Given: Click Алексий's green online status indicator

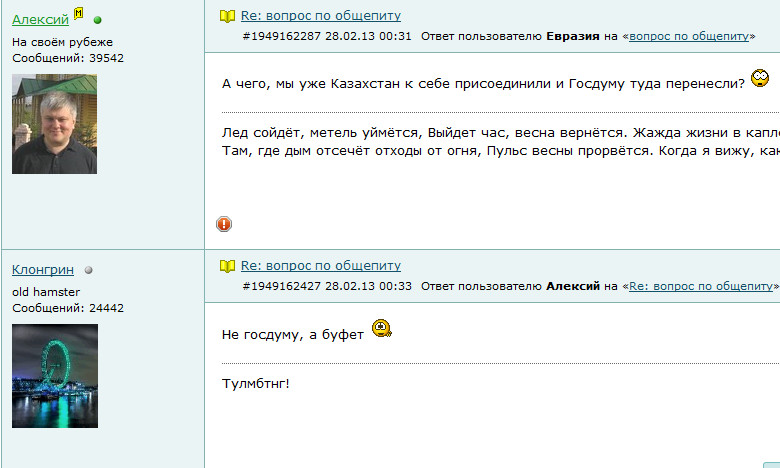Looking at the screenshot, I should coord(98,20).
